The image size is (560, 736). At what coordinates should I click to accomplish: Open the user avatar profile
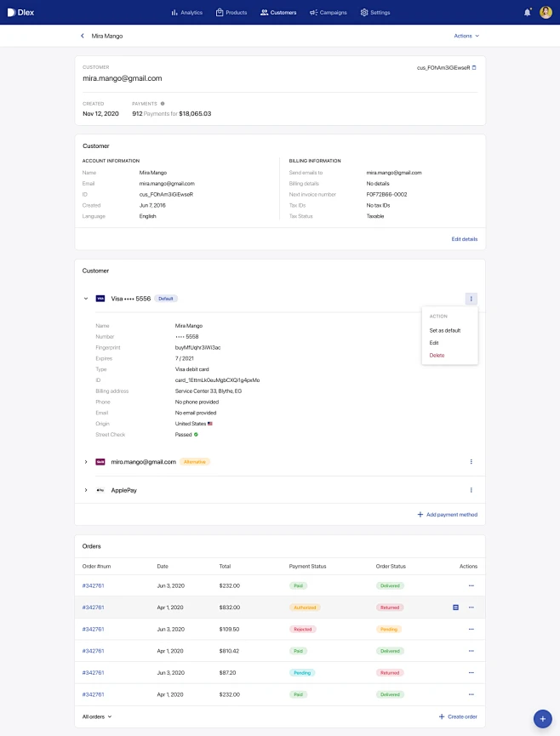pyautogui.click(x=546, y=12)
